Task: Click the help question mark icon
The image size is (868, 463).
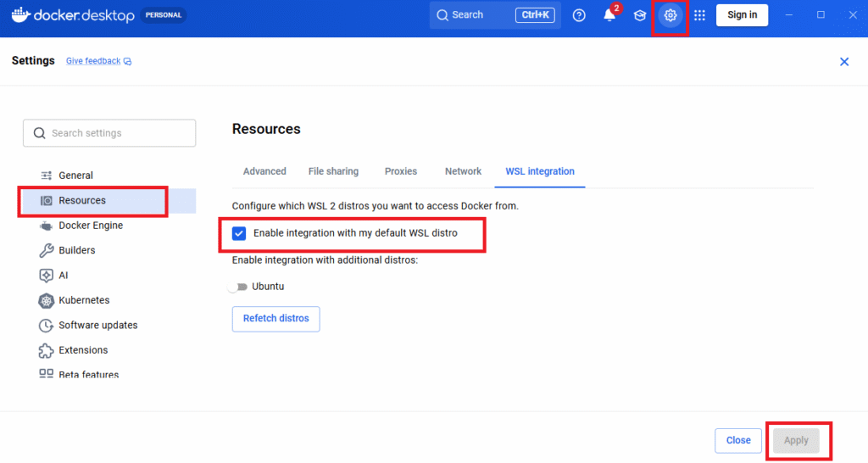Action: (579, 15)
